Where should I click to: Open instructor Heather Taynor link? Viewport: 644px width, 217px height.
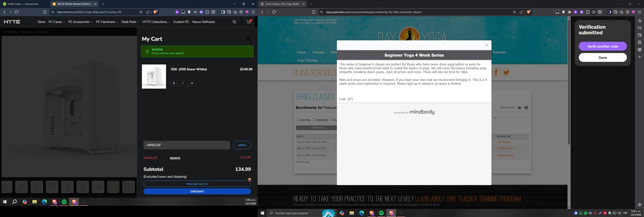click(505, 155)
